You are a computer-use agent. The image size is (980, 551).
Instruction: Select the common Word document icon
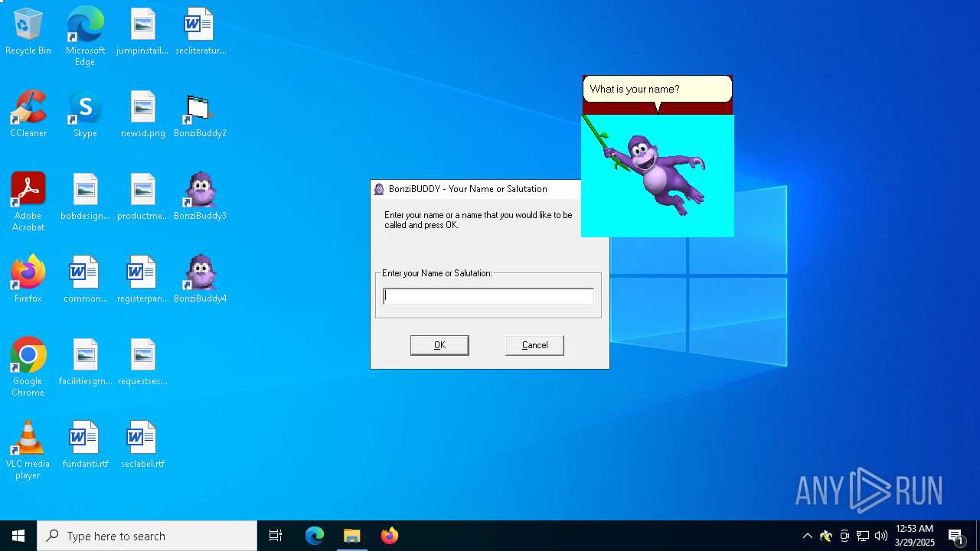tap(85, 279)
